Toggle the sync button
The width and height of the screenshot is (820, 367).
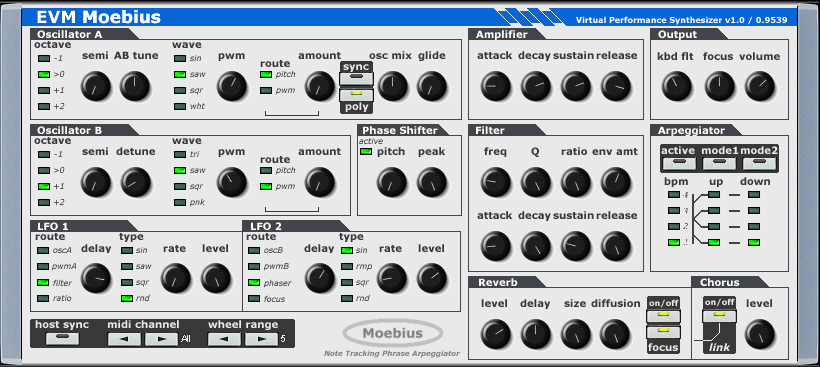[357, 78]
